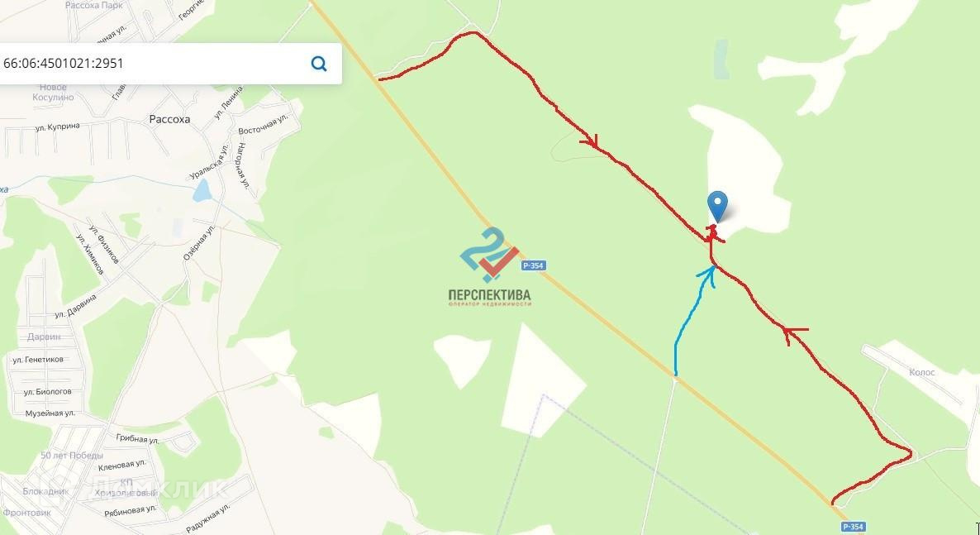The image size is (980, 535).
Task: Click the small blue pond near Уральская ул.
Action: click(x=202, y=190)
